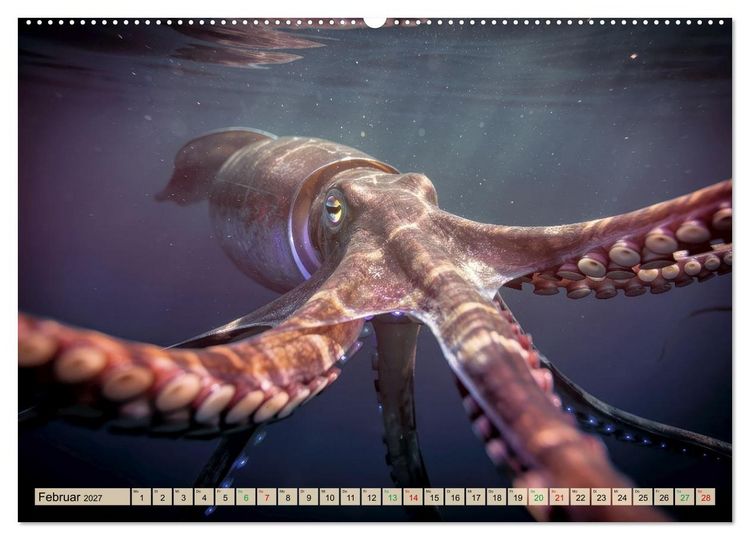Select day 27 green date cell
Viewport: 750px width, 540px height.
point(684,496)
